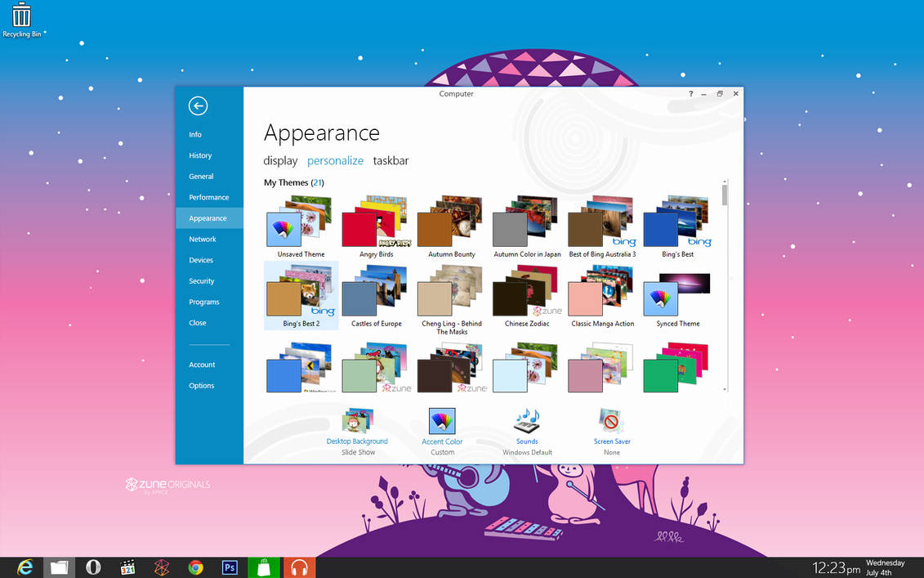Launch Photoshop from the taskbar
The image size is (924, 578).
230,567
